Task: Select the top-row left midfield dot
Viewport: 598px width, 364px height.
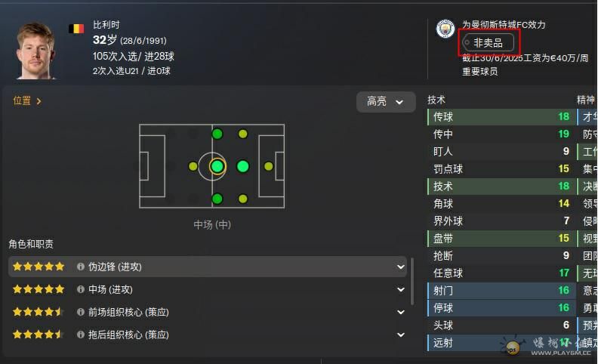Action: pos(217,134)
